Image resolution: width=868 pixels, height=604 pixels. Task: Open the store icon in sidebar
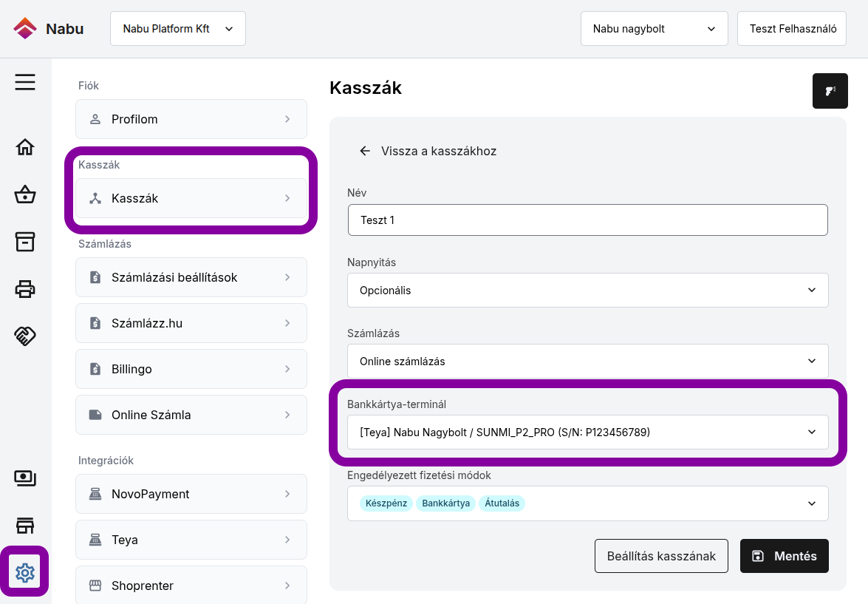point(25,526)
